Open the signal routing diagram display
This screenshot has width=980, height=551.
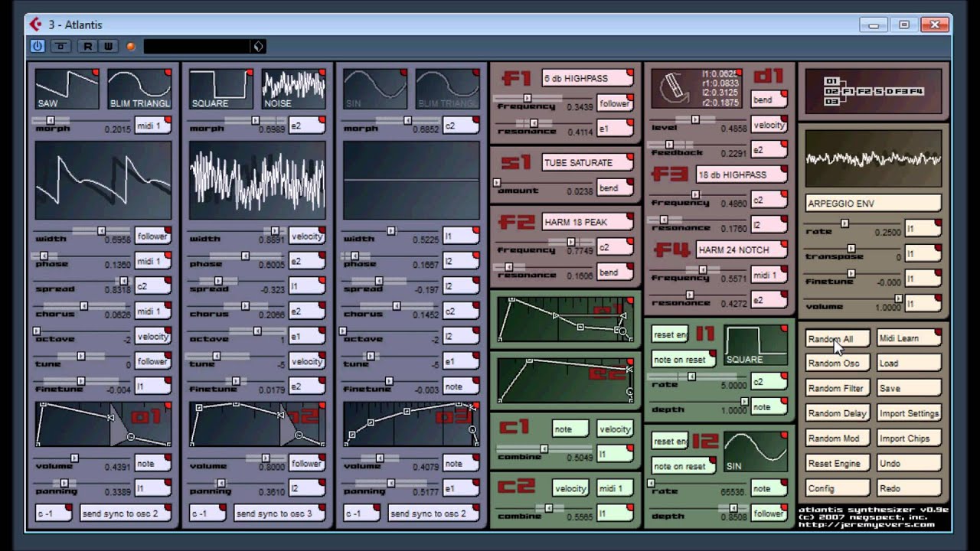[x=874, y=91]
